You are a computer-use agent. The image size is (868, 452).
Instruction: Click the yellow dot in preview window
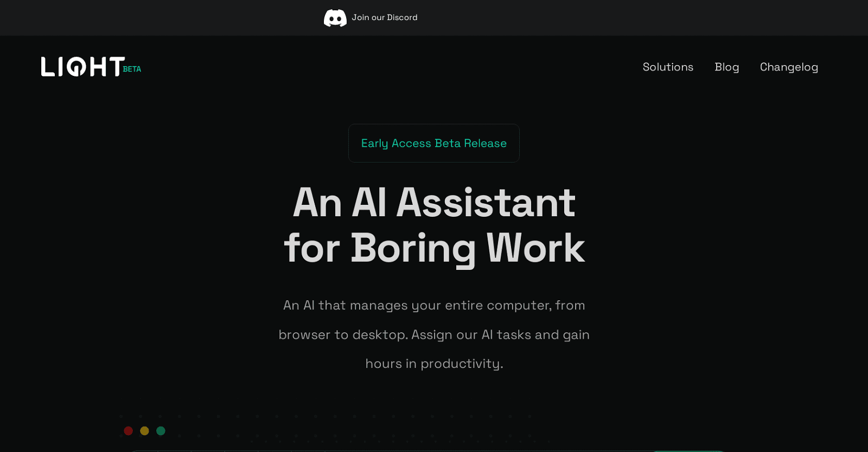[x=144, y=431]
